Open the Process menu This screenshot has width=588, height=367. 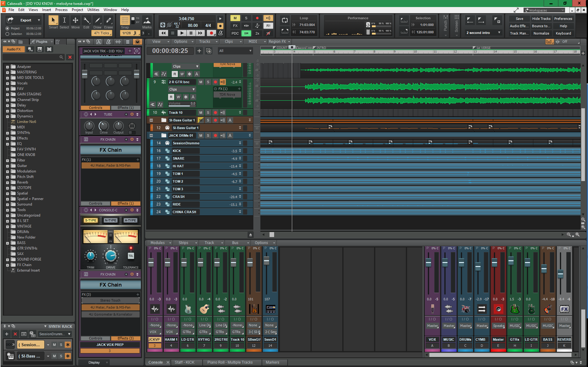click(x=61, y=10)
